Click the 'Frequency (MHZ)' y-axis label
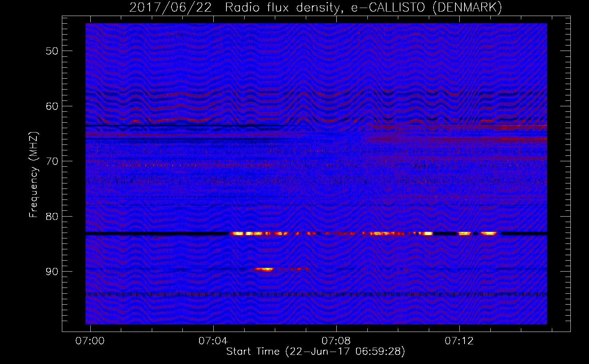This screenshot has width=589, height=364. pyautogui.click(x=33, y=175)
